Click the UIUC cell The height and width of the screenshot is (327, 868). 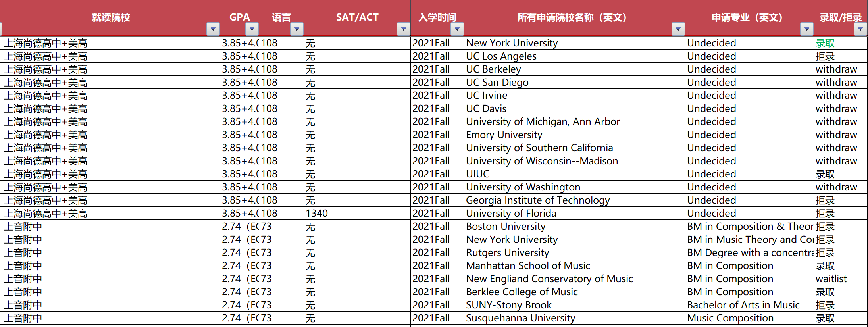[x=575, y=174]
